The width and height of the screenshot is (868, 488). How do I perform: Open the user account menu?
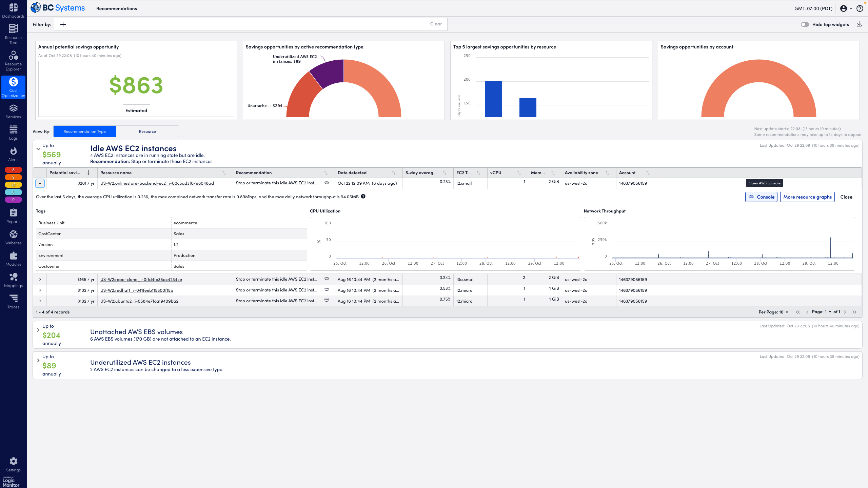(846, 8)
